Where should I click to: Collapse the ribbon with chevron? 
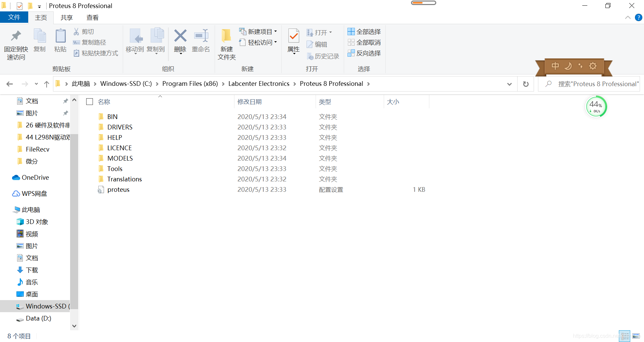click(628, 17)
